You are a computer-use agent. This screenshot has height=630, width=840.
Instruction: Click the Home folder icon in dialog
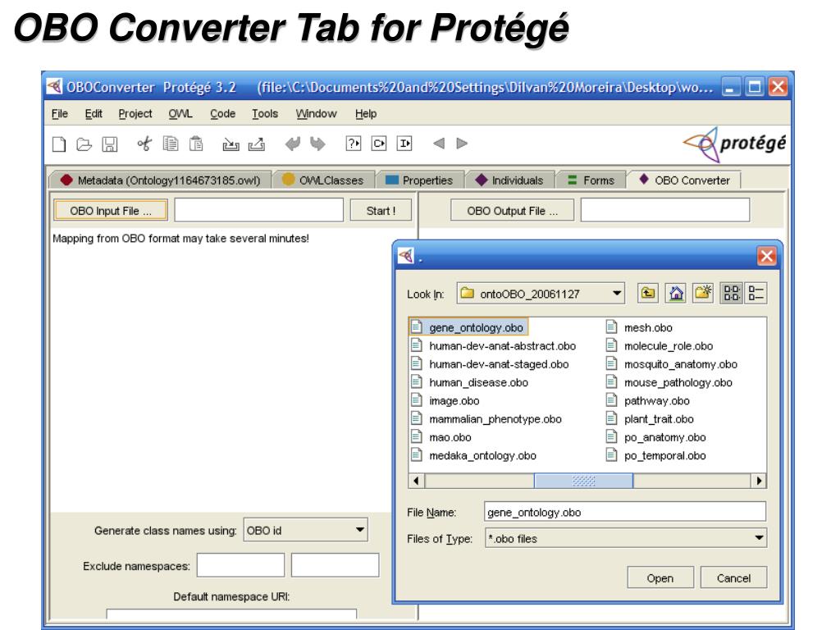676,293
